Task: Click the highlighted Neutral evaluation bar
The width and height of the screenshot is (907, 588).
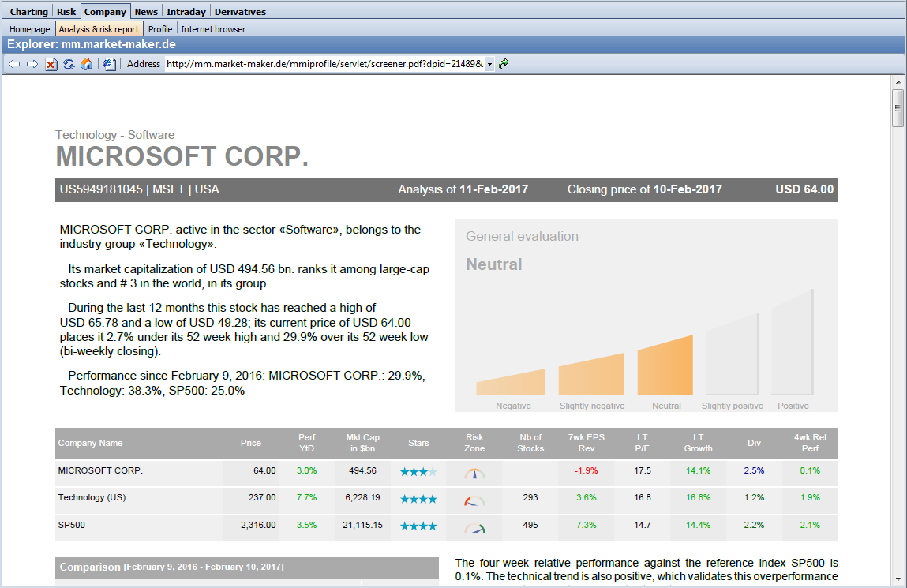Action: 665,366
